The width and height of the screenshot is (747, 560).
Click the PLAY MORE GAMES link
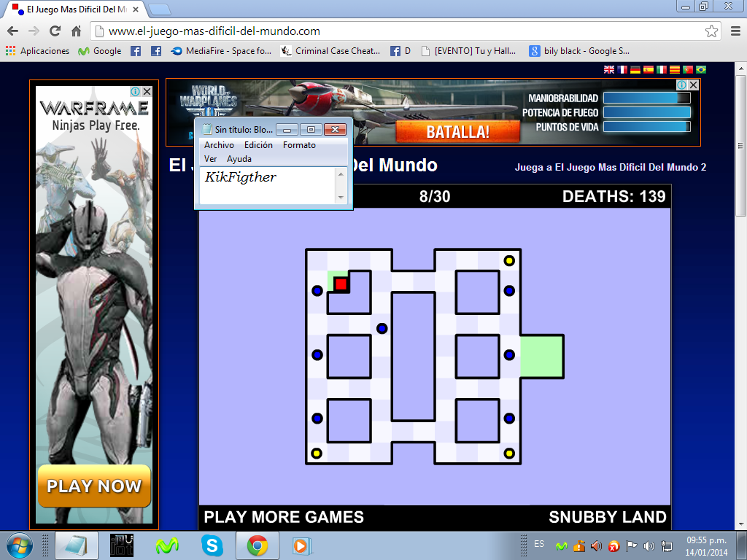point(284,517)
